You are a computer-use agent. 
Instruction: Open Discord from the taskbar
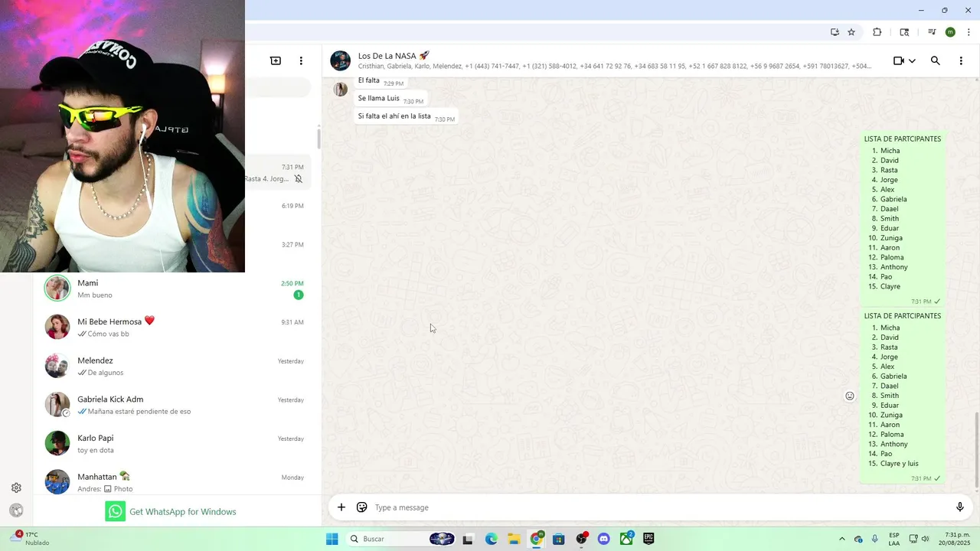point(604,539)
